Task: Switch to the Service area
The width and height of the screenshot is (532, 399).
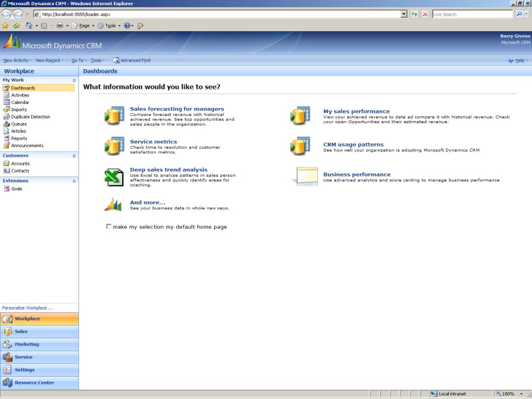Action: point(39,357)
